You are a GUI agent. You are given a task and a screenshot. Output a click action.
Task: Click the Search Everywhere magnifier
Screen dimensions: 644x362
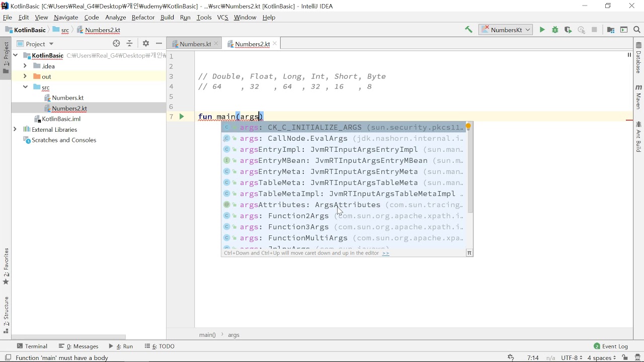point(637,30)
